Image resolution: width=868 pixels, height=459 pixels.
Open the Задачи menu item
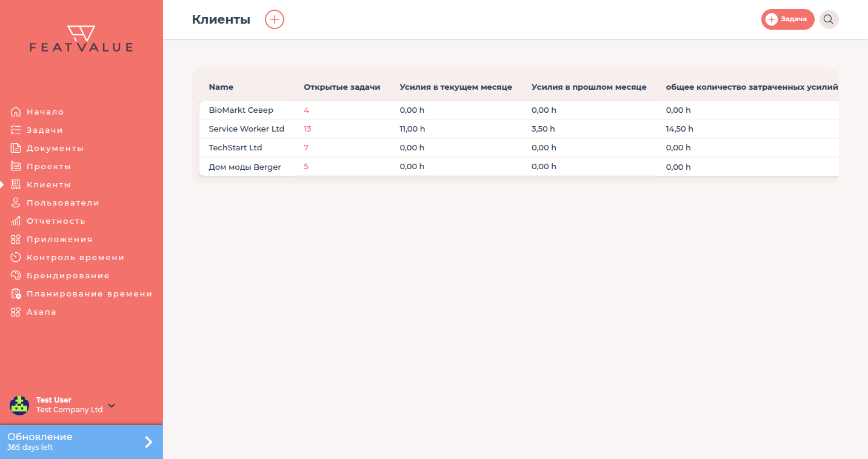click(x=45, y=130)
